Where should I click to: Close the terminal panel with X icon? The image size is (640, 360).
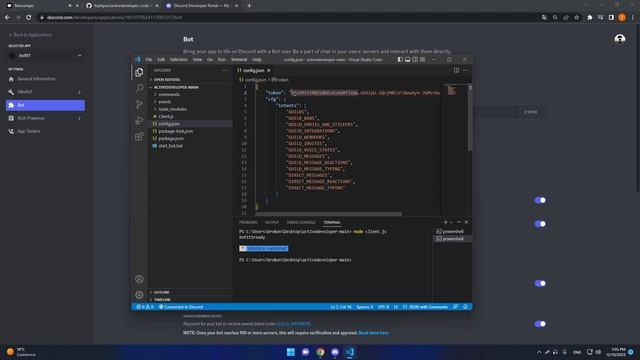(466, 222)
